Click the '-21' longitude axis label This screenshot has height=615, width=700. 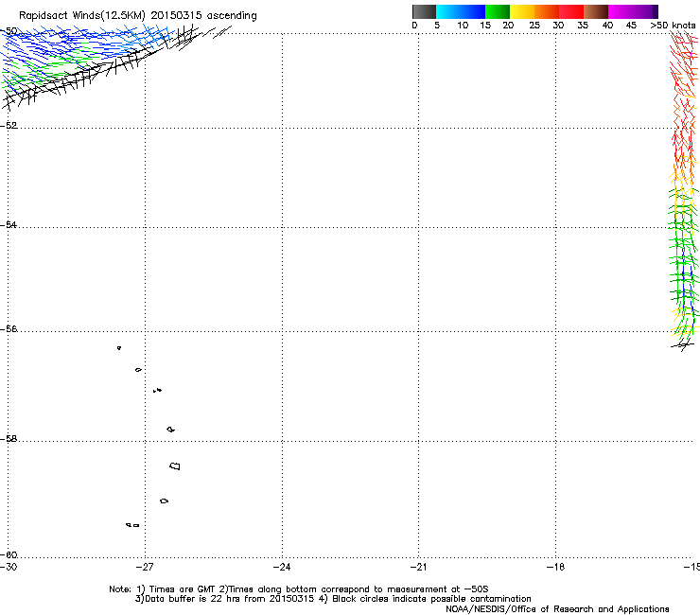pos(418,567)
